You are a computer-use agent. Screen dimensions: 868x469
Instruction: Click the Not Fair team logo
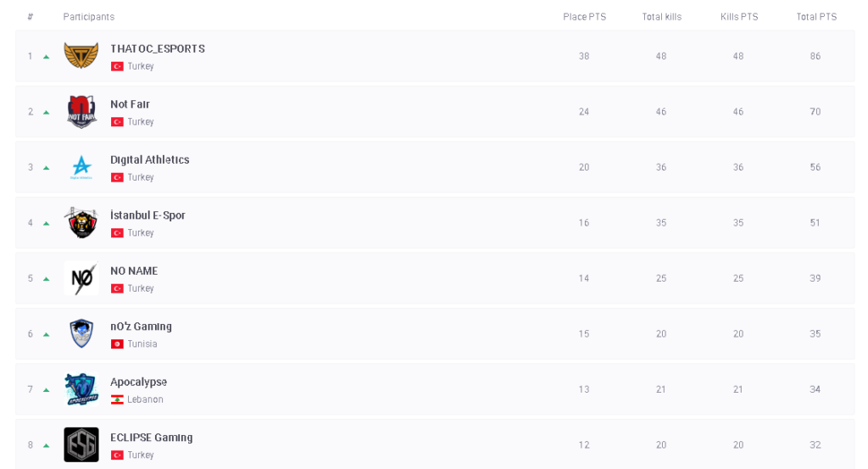pyautogui.click(x=81, y=112)
